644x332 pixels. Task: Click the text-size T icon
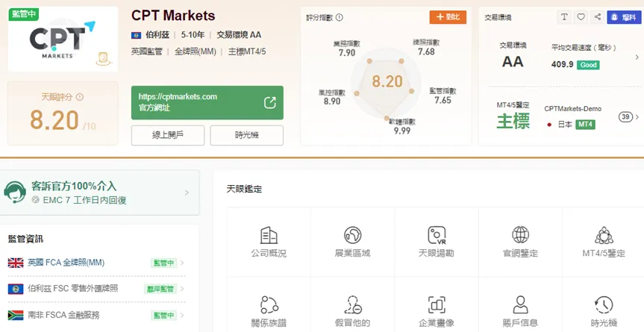click(564, 17)
